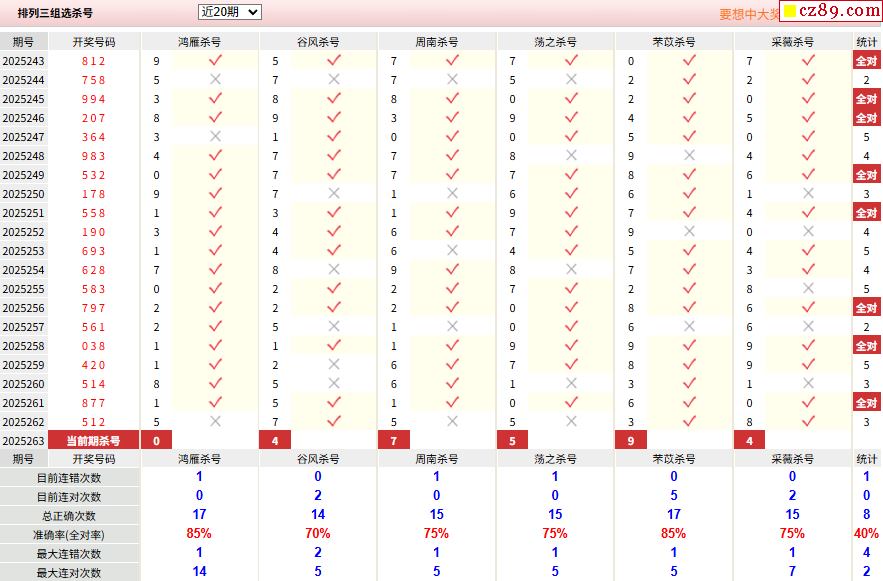Click 鸿雁杀号 check mark in row 2025243

pos(215,60)
